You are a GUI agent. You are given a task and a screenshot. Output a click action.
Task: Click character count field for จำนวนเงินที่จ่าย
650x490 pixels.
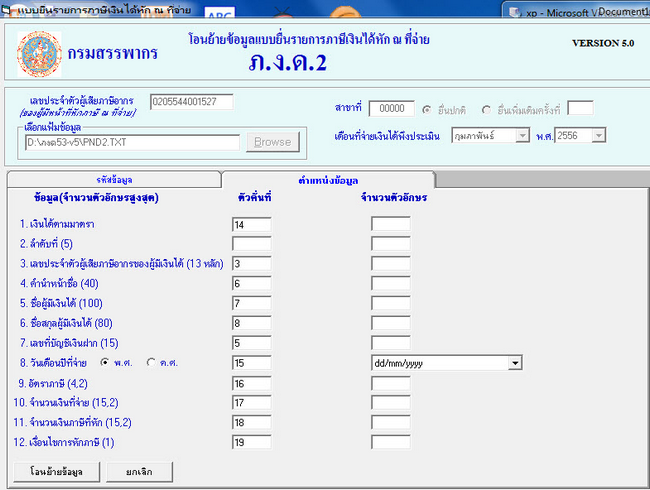[x=391, y=403]
